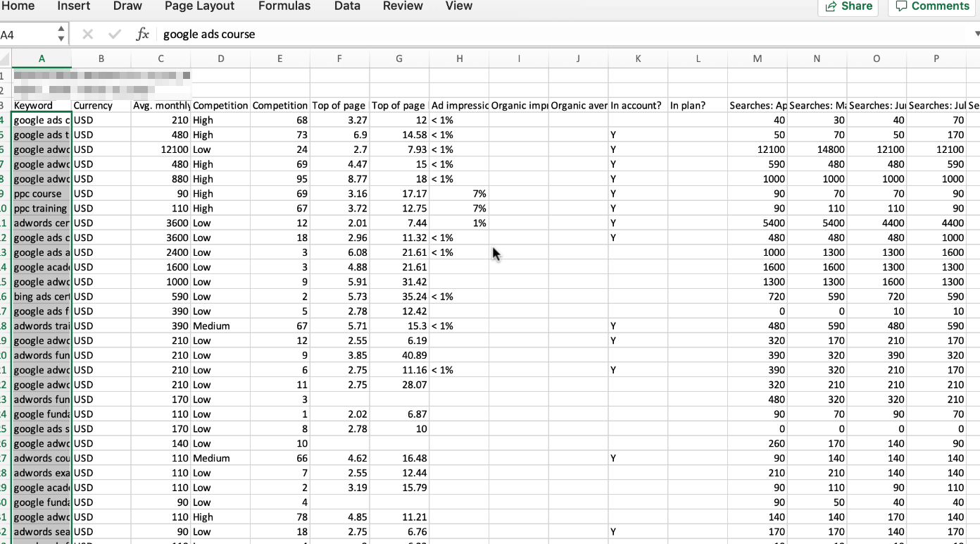This screenshot has height=544, width=980.
Task: Select column M header
Action: (758, 58)
